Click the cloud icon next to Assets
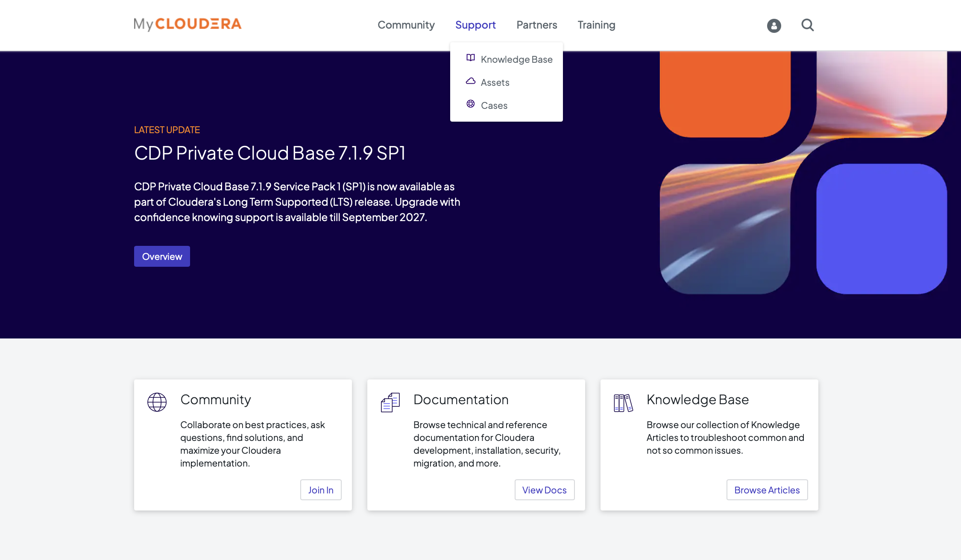Screen dimensions: 961x560 tap(470, 81)
